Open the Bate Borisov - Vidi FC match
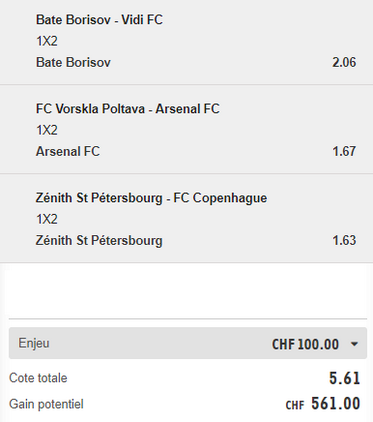Viewport: 373px width, 422px height. [x=99, y=20]
